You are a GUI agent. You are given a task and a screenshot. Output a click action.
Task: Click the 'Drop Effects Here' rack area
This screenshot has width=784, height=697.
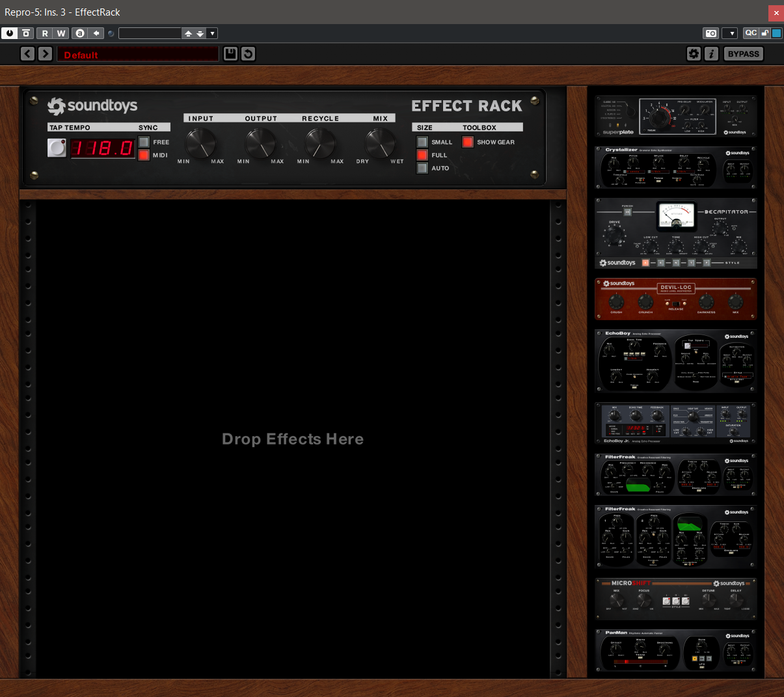(x=293, y=439)
